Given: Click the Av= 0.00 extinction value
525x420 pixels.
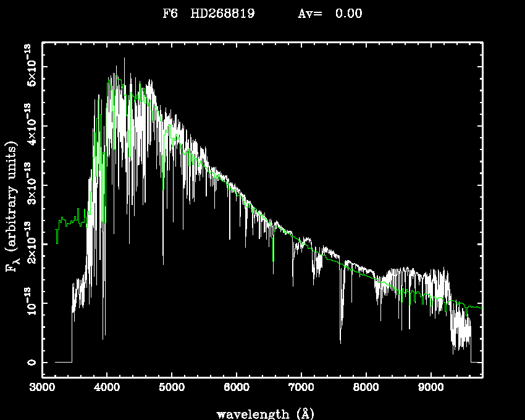Looking at the screenshot, I should pos(330,14).
